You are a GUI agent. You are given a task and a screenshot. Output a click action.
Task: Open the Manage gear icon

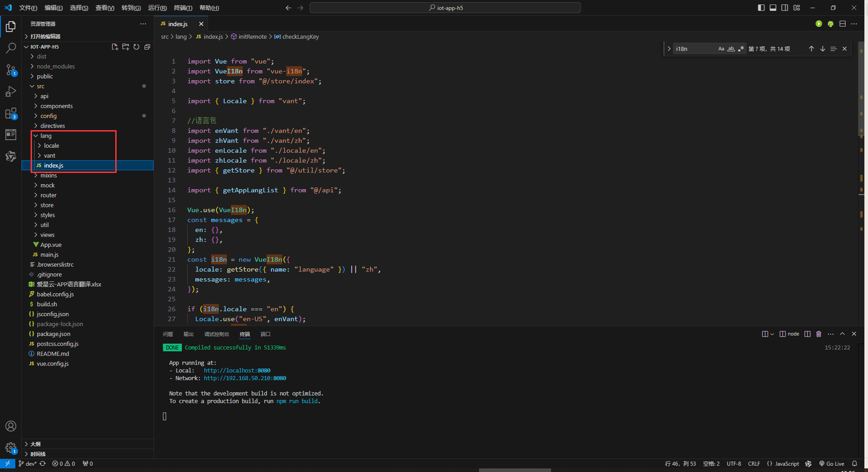coord(11,448)
